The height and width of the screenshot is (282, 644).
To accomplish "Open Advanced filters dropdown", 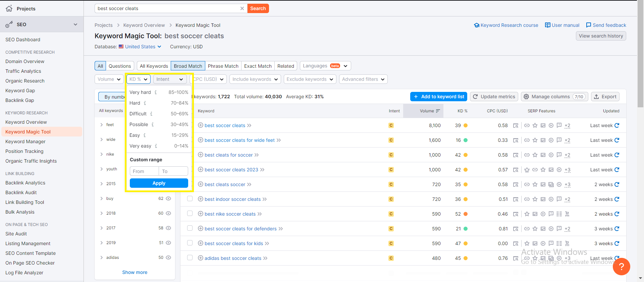I will 363,79.
